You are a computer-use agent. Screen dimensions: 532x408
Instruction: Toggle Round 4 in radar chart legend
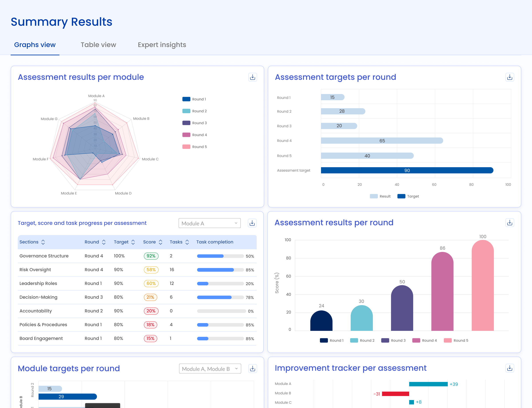click(x=194, y=135)
